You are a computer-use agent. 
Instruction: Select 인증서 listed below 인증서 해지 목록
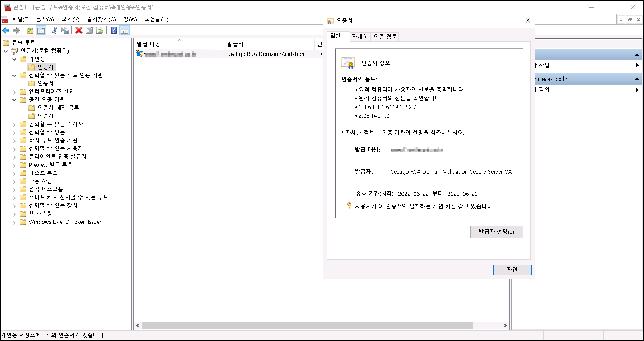(x=46, y=116)
